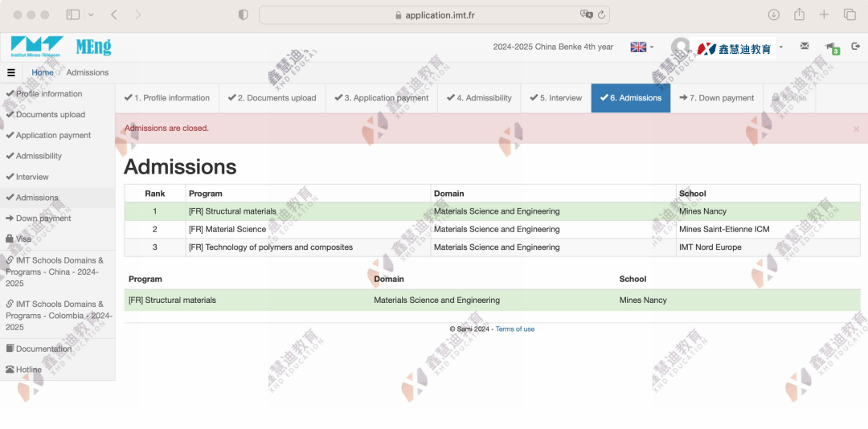Show the tab overview icon
The width and height of the screenshot is (868, 429).
pos(850,15)
